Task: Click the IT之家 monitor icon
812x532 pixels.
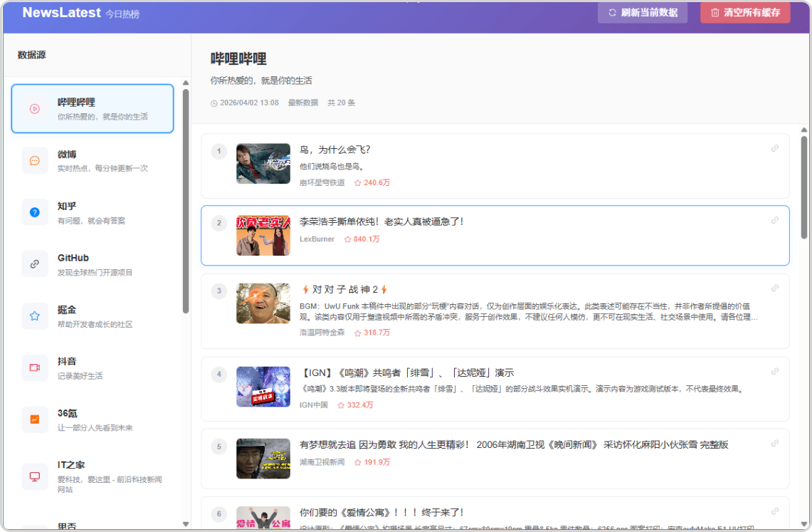Action: point(35,476)
